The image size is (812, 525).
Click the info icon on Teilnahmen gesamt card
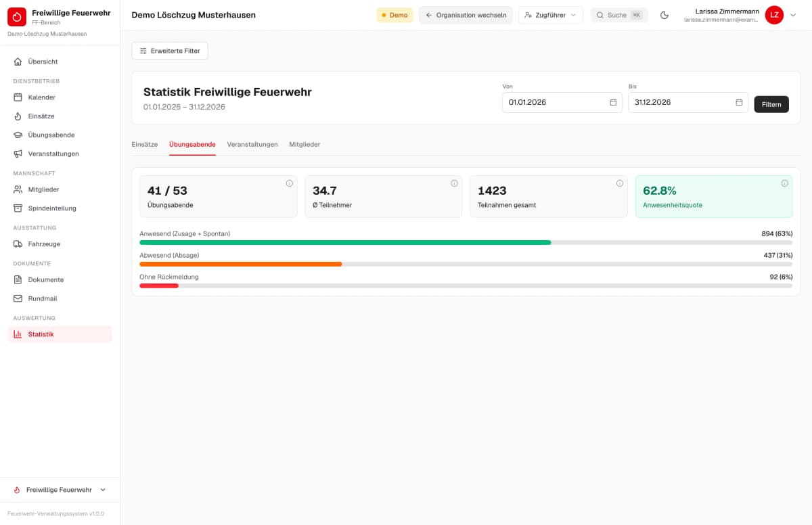[619, 183]
